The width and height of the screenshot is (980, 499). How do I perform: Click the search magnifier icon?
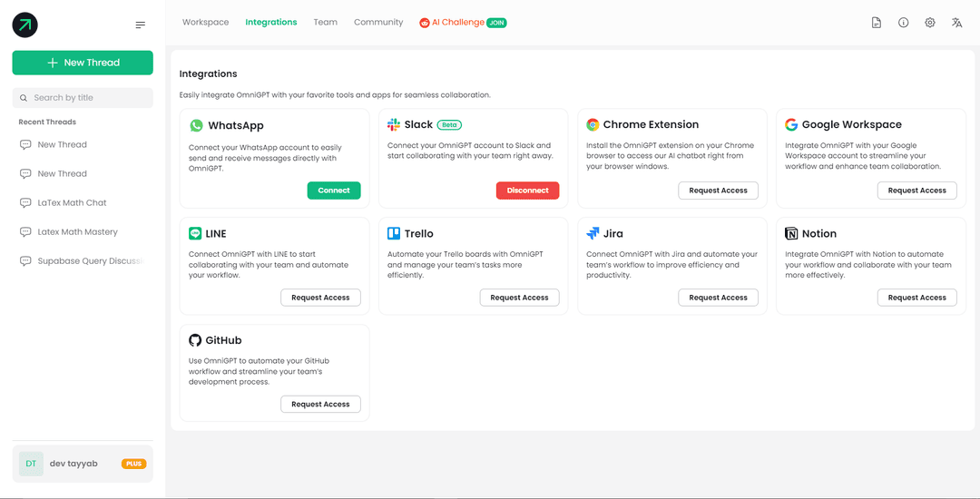[x=24, y=98]
